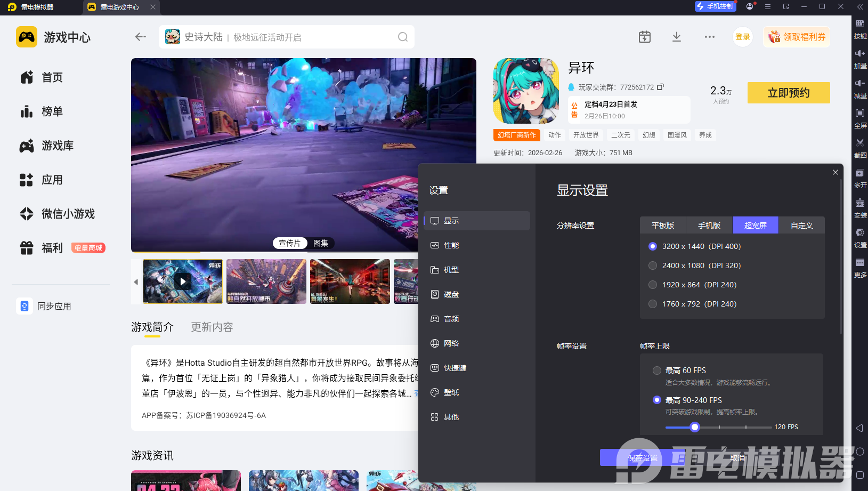Click the search magnifier icon
868x491 pixels.
(x=402, y=37)
